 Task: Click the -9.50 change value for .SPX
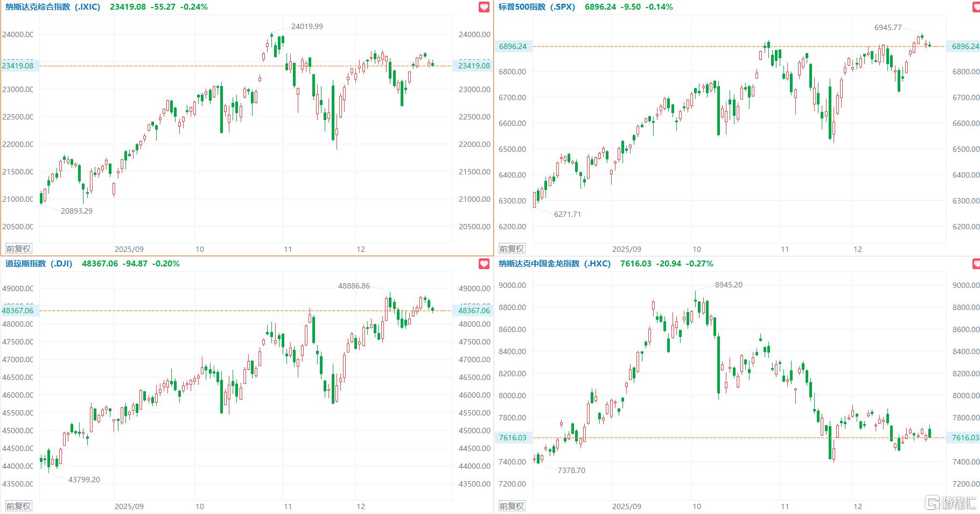click(631, 7)
